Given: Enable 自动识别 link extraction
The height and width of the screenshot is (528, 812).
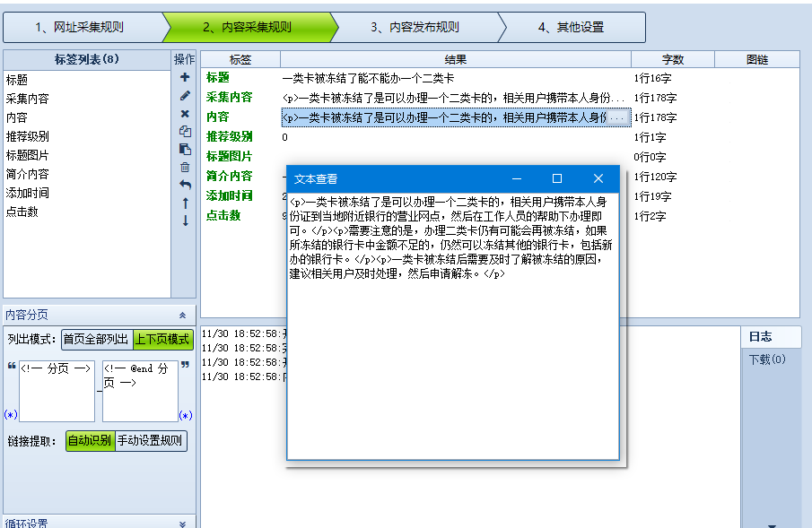Looking at the screenshot, I should pyautogui.click(x=90, y=441).
